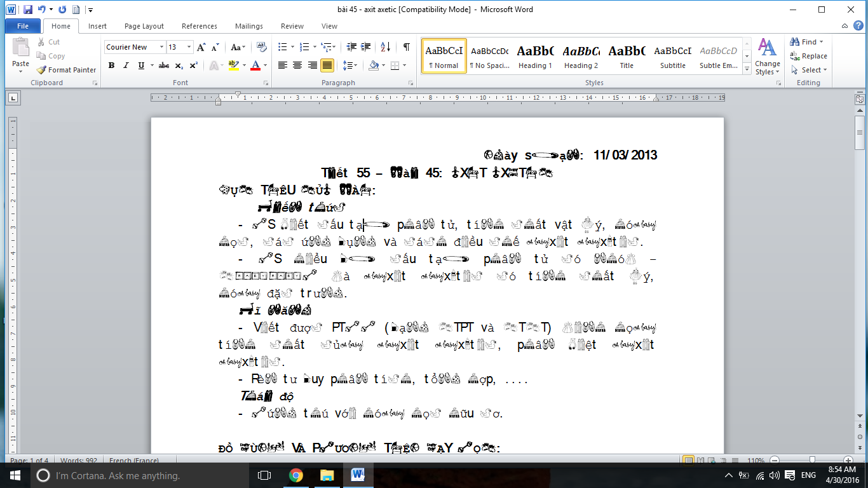Open the font size dropdown showing 13
The image size is (868, 488).
(189, 47)
